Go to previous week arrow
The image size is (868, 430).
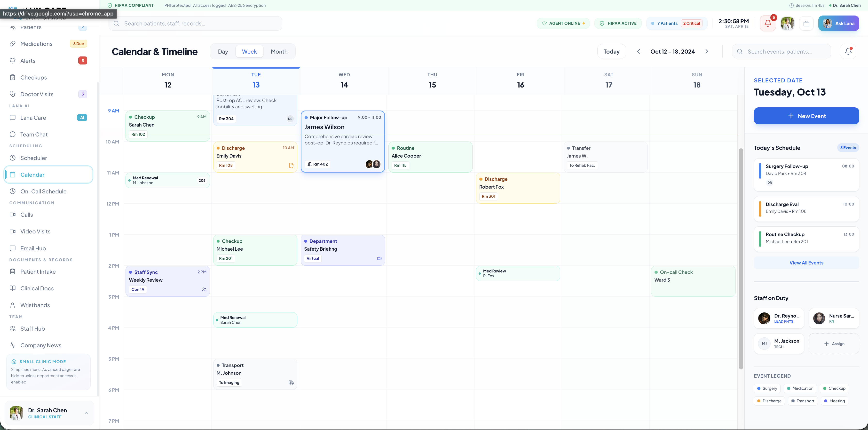(x=638, y=52)
